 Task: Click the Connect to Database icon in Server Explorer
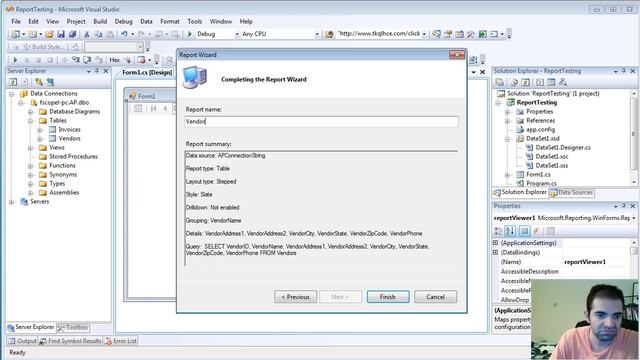tap(39, 82)
